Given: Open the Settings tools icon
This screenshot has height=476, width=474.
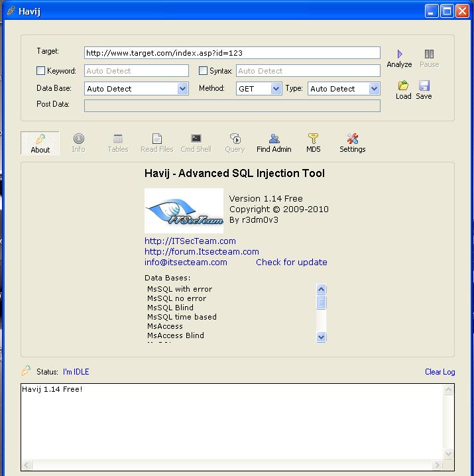Looking at the screenshot, I should (x=352, y=143).
